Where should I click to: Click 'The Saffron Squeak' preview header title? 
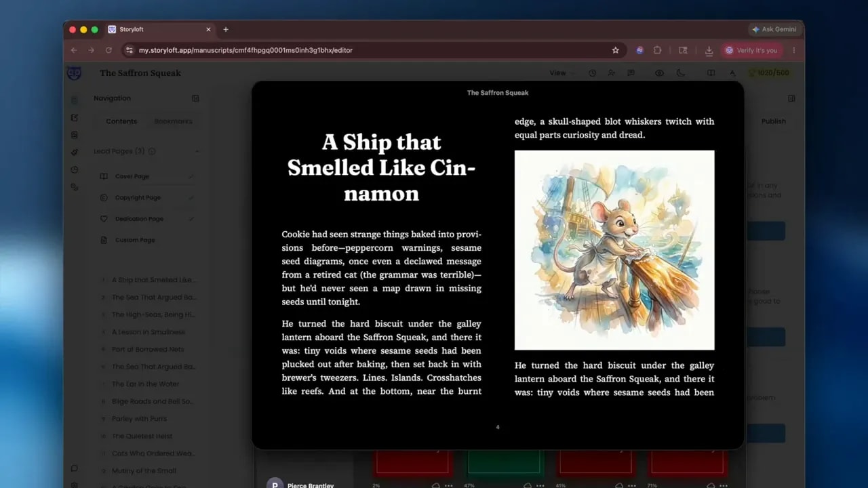498,93
